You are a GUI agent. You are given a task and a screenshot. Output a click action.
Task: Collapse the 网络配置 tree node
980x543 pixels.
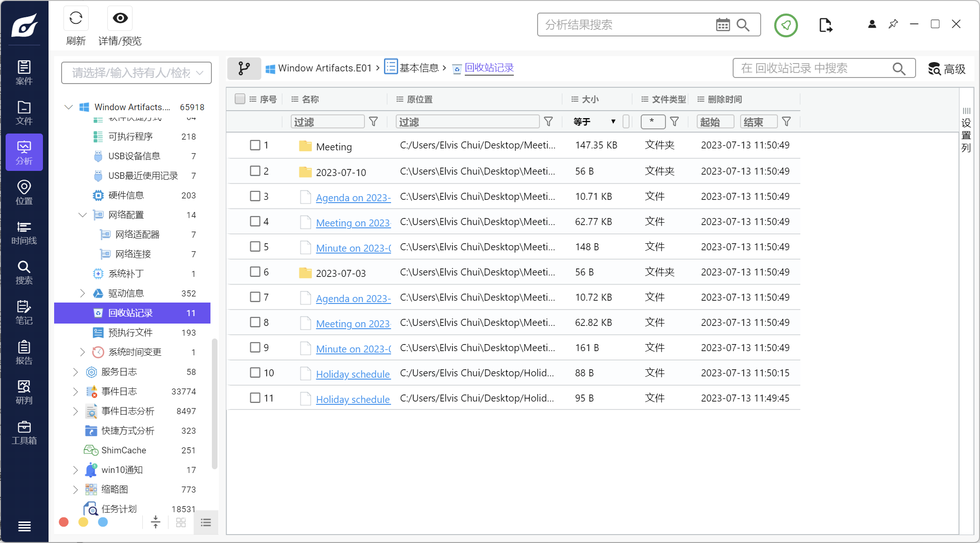83,215
